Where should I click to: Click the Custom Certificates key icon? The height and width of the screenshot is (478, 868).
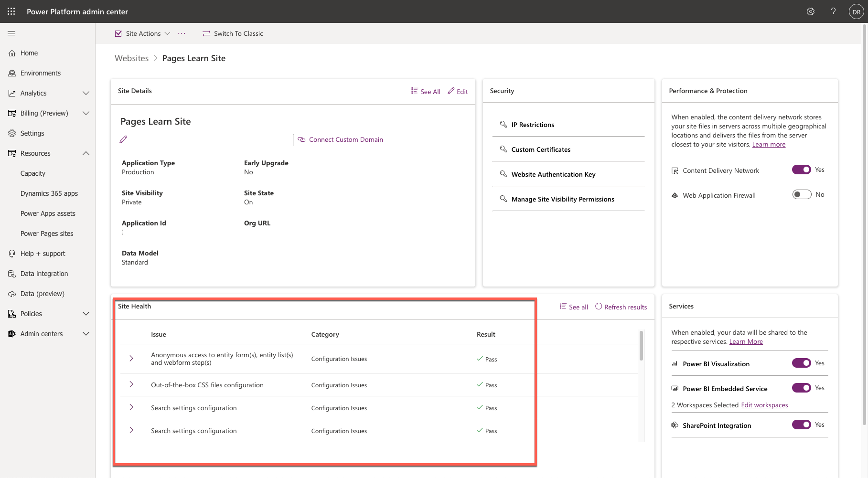[503, 149]
